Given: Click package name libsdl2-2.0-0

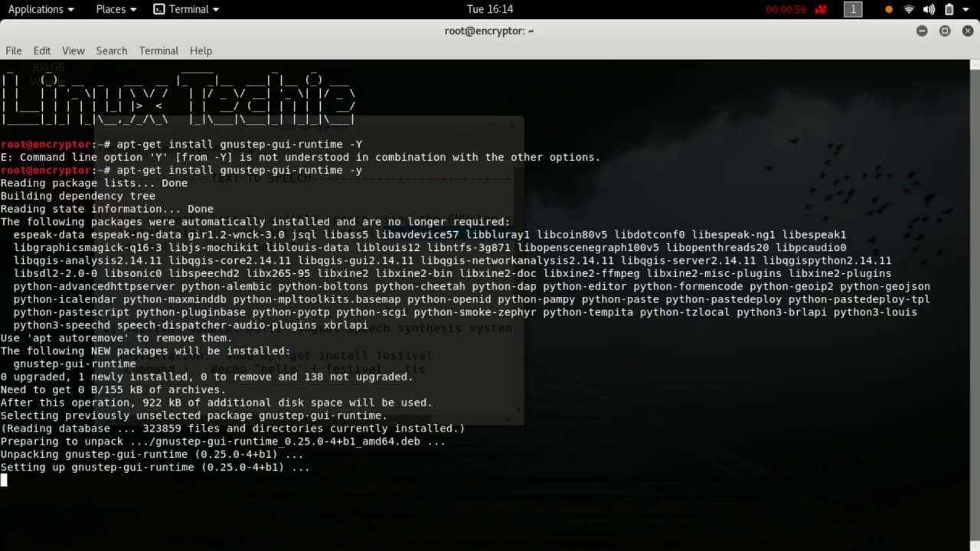Looking at the screenshot, I should click(x=56, y=274).
